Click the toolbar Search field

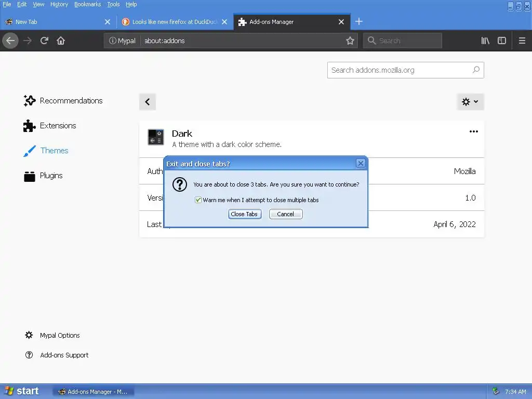pyautogui.click(x=403, y=41)
